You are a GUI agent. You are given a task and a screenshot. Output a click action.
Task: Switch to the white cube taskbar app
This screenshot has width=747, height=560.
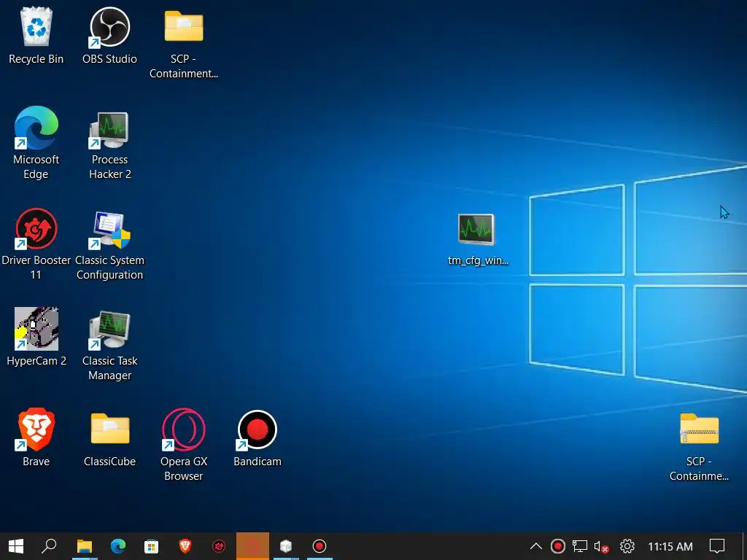(286, 546)
